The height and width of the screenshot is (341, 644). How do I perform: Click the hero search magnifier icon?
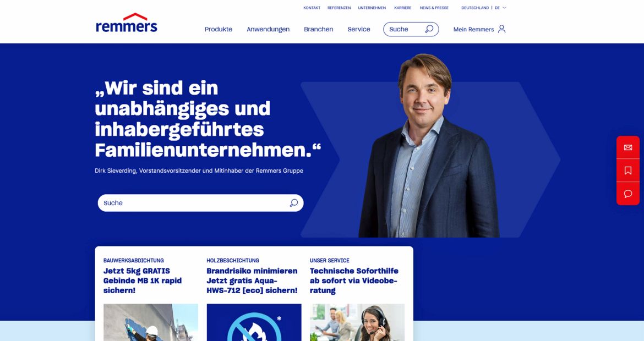tap(294, 203)
